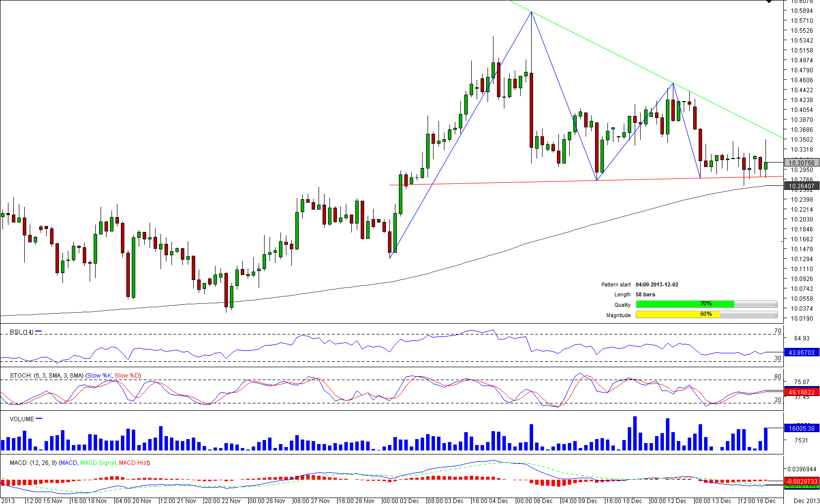
Task: Click the 58 bars length value
Action: coord(645,294)
